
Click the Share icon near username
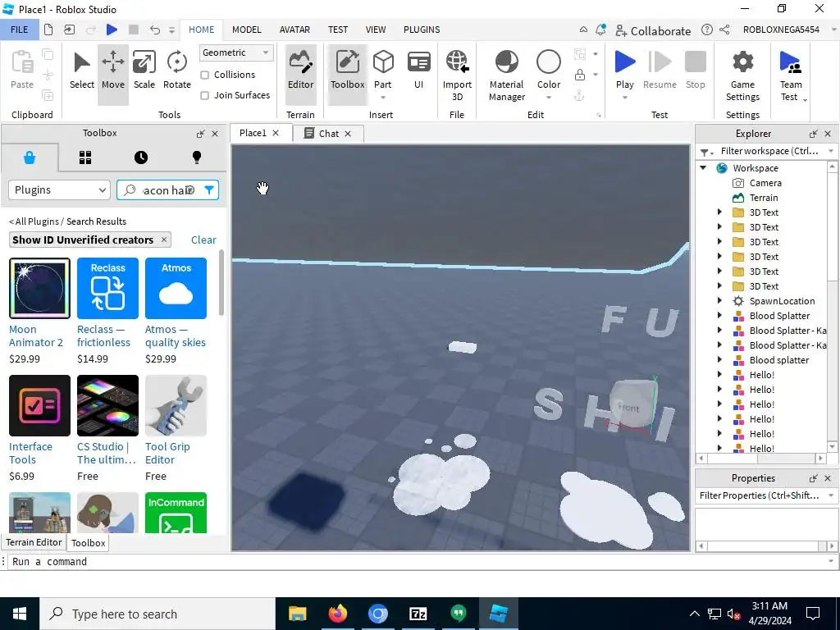coord(724,30)
